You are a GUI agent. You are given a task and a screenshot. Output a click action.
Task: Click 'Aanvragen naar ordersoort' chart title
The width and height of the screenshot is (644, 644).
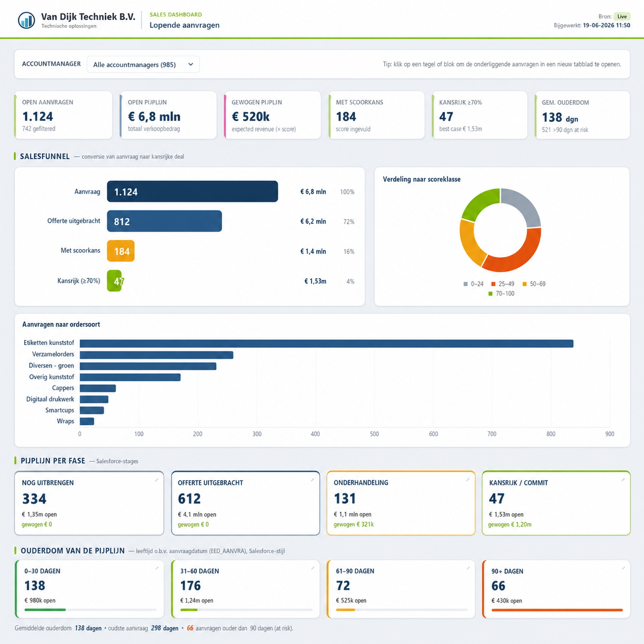61,325
